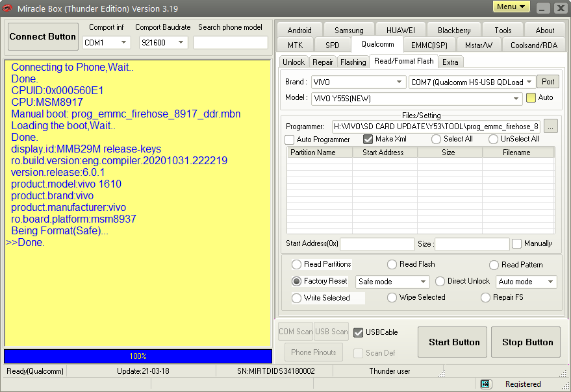Switch to the HUAWEI tab

[x=400, y=31]
